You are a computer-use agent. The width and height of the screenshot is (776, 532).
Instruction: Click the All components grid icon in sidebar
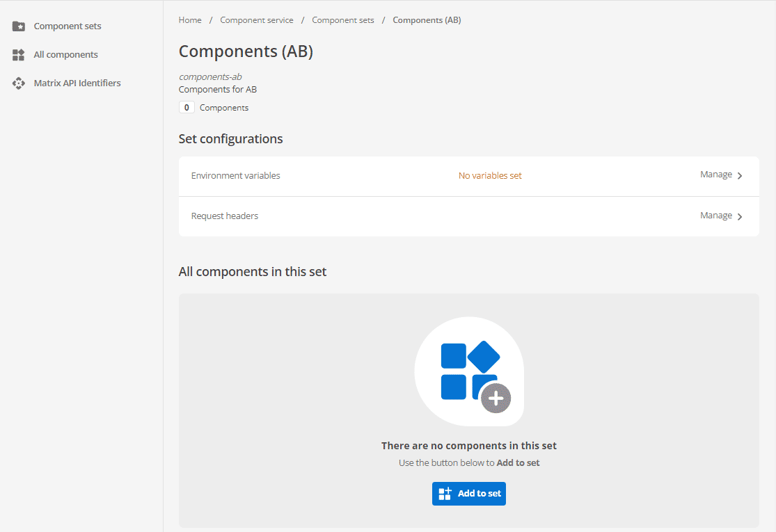(19, 54)
